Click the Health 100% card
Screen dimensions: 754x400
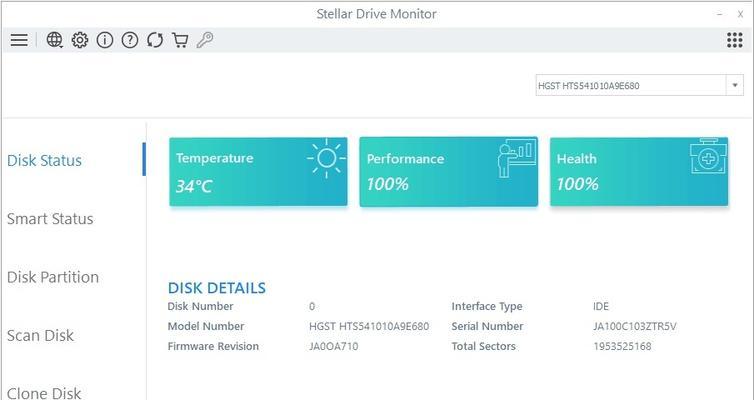[x=639, y=172]
